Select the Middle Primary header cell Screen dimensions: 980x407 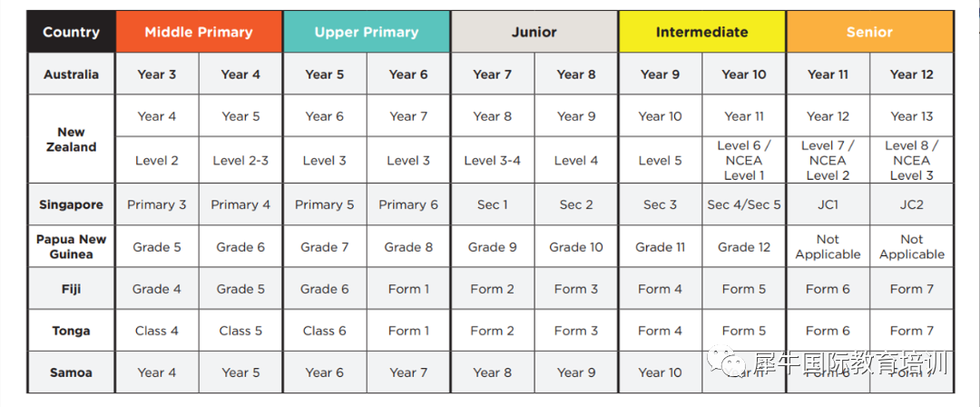(199, 32)
